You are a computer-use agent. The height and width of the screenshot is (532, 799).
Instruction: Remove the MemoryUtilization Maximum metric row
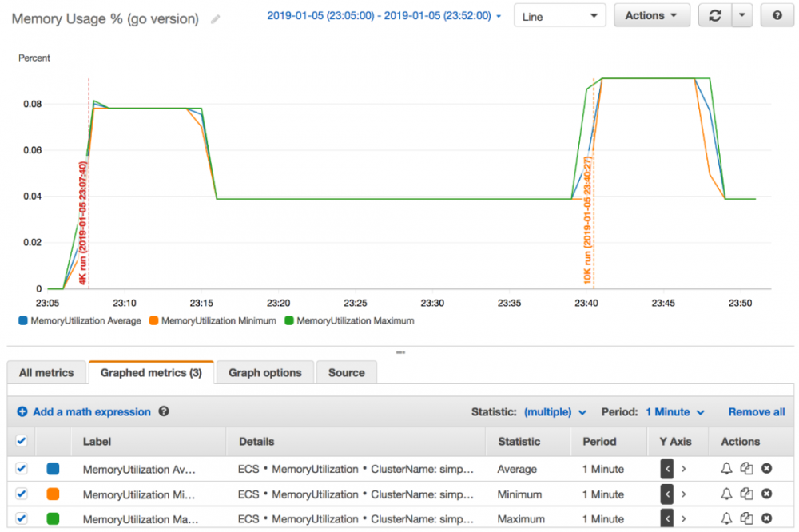[766, 518]
